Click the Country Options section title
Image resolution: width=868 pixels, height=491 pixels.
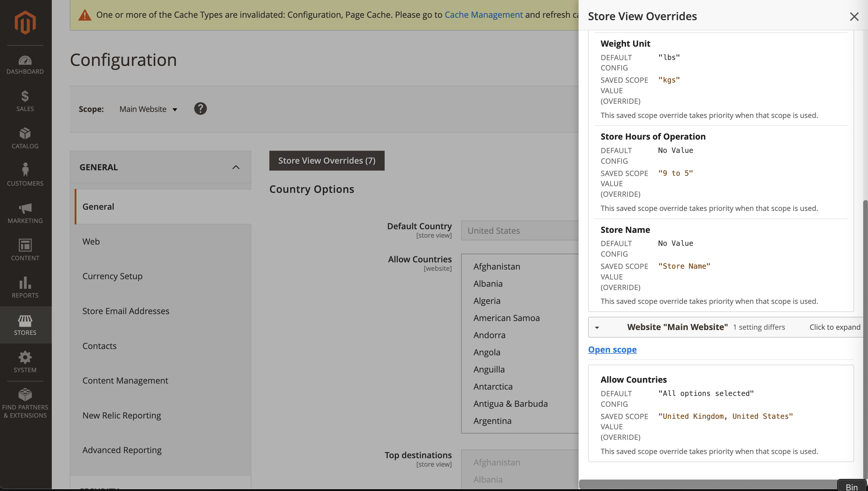tap(312, 189)
